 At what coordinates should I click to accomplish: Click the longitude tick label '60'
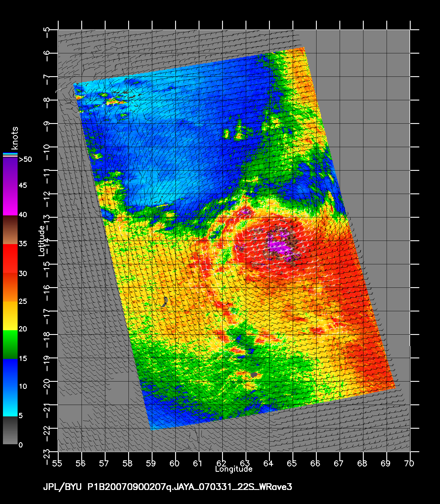pyautogui.click(x=175, y=463)
